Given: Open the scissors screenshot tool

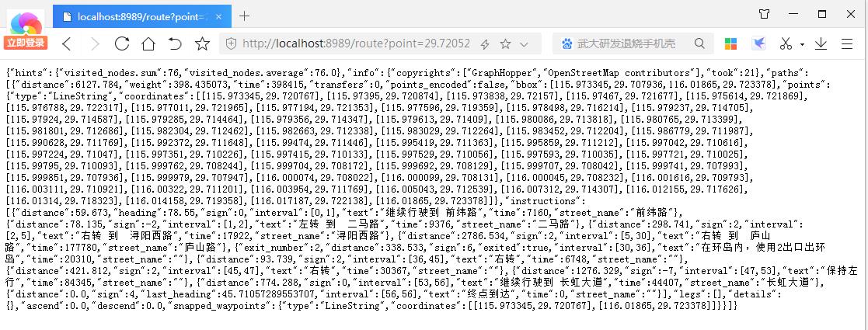Looking at the screenshot, I should click(786, 43).
